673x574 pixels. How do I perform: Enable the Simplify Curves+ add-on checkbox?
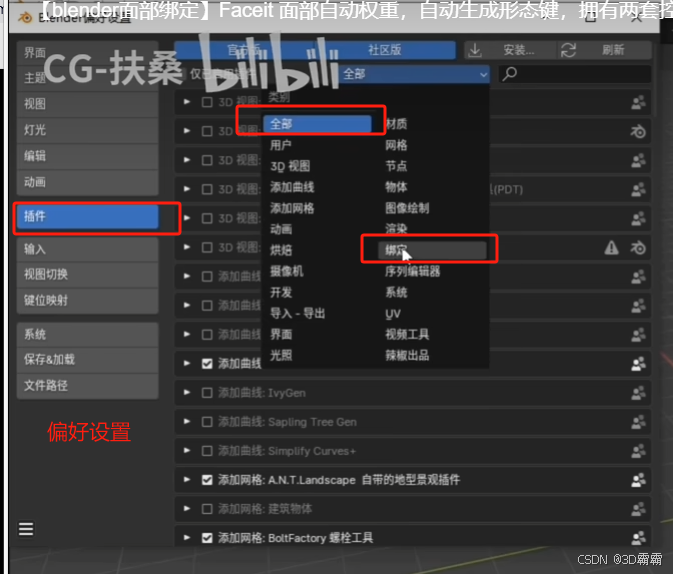(x=207, y=451)
